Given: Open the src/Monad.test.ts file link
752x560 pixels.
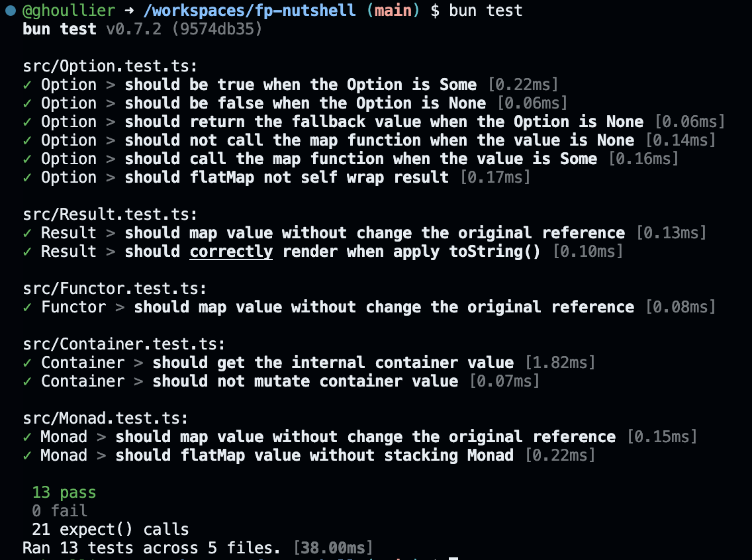Looking at the screenshot, I should 105,418.
